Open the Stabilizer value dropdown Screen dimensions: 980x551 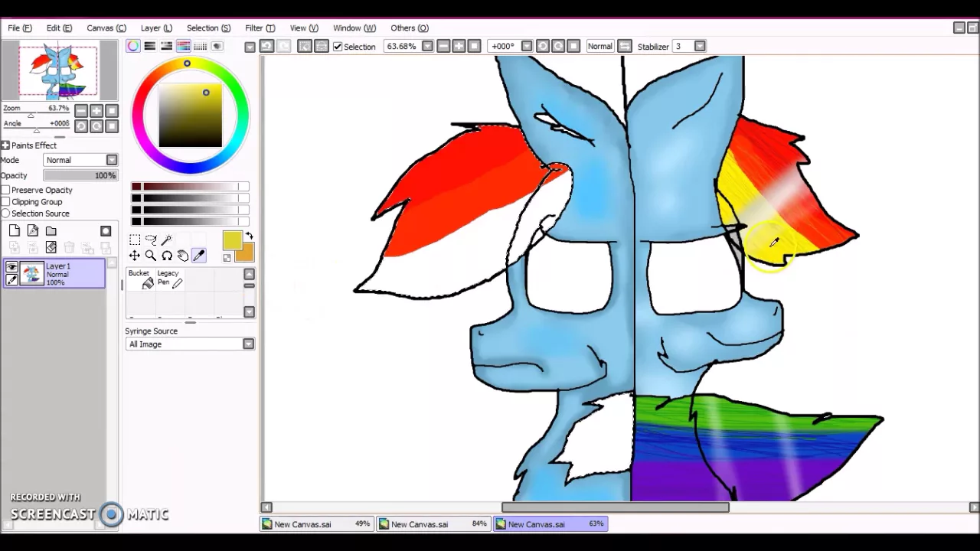(x=700, y=47)
